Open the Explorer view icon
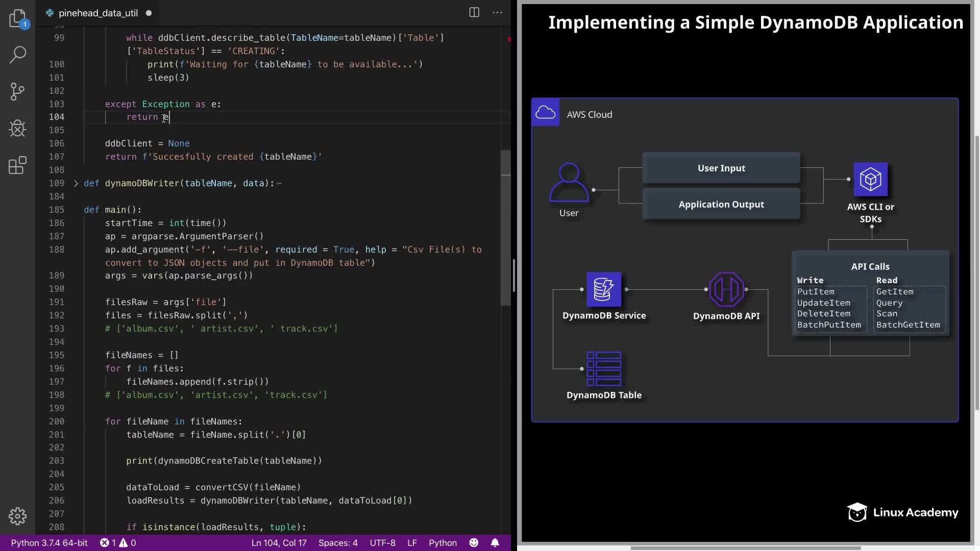 17,18
